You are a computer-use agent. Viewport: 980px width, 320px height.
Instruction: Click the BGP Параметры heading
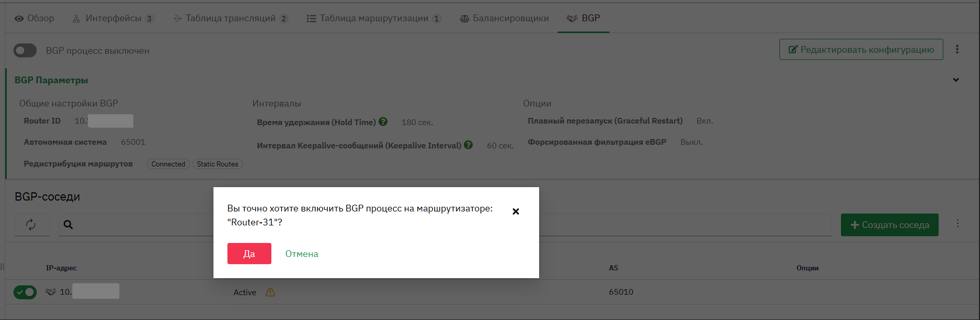coord(51,80)
